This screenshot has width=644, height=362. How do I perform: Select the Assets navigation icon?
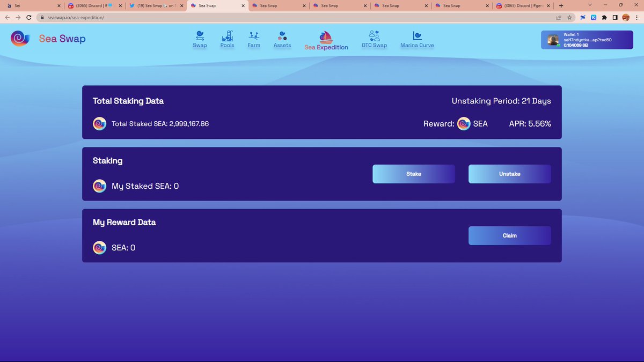(x=282, y=36)
